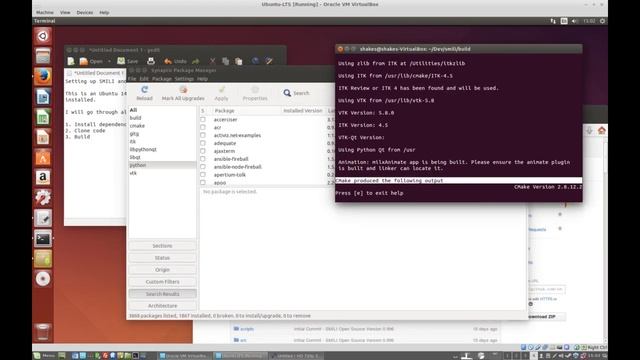Switch to the gedit text editor dock icon
Screen dimensions: 640x360
pos(43,218)
